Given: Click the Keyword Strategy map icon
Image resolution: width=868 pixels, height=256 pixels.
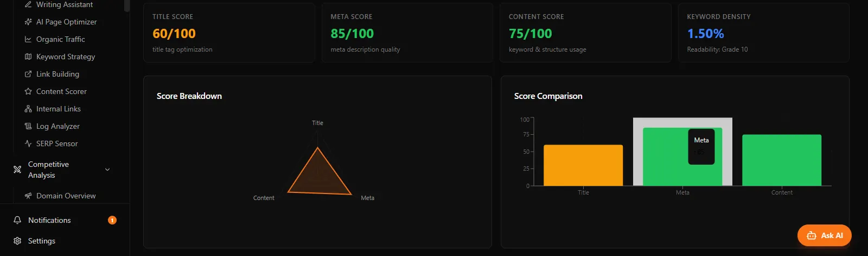Looking at the screenshot, I should click(28, 57).
